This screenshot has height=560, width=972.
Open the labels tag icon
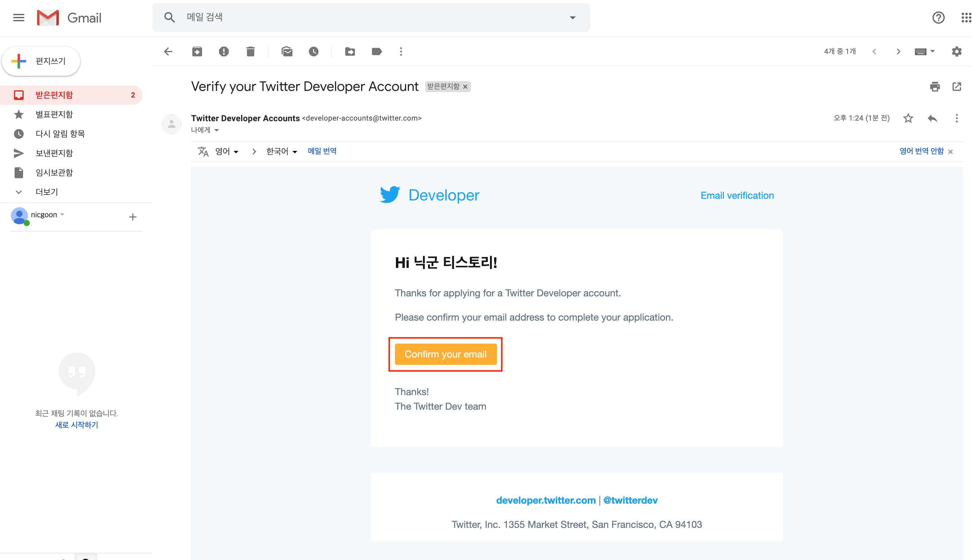tap(376, 52)
